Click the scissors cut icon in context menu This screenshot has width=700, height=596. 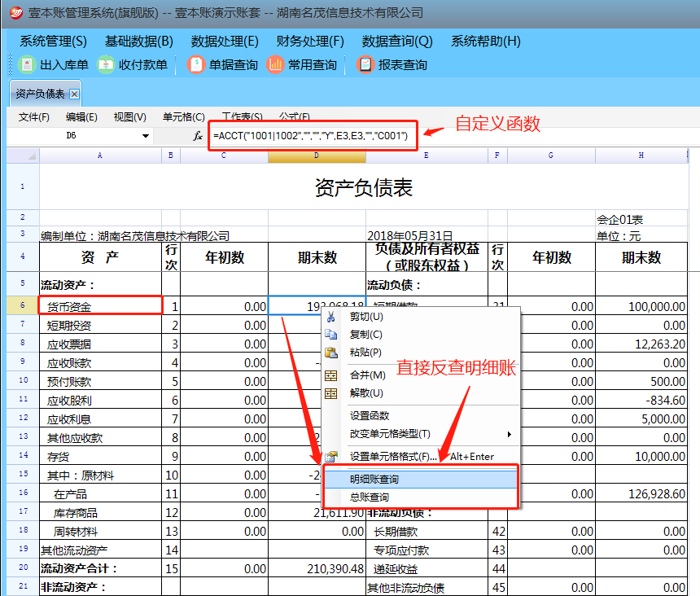click(330, 317)
